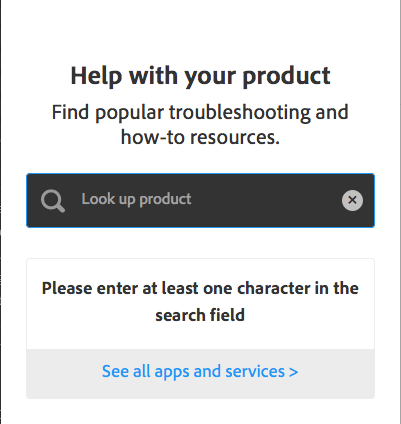Viewport: 401px width, 424px height.
Task: Click the how-to resources text line
Action: point(200,137)
